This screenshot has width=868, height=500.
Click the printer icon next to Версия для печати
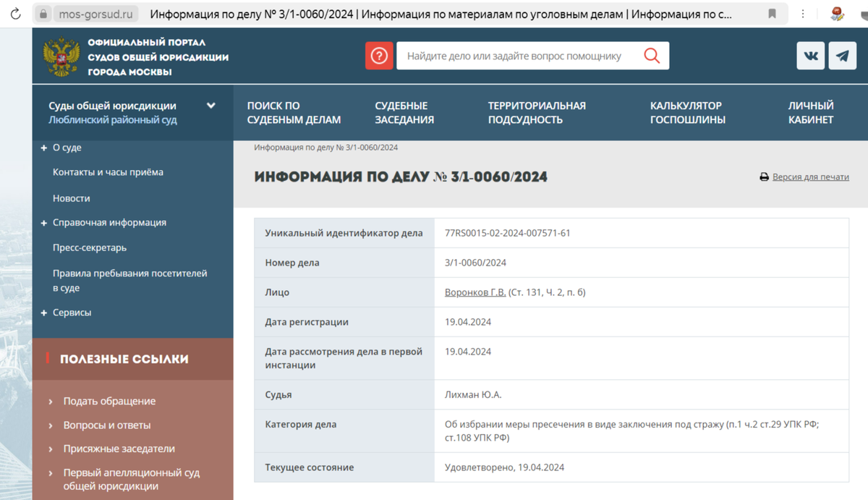[x=763, y=177]
